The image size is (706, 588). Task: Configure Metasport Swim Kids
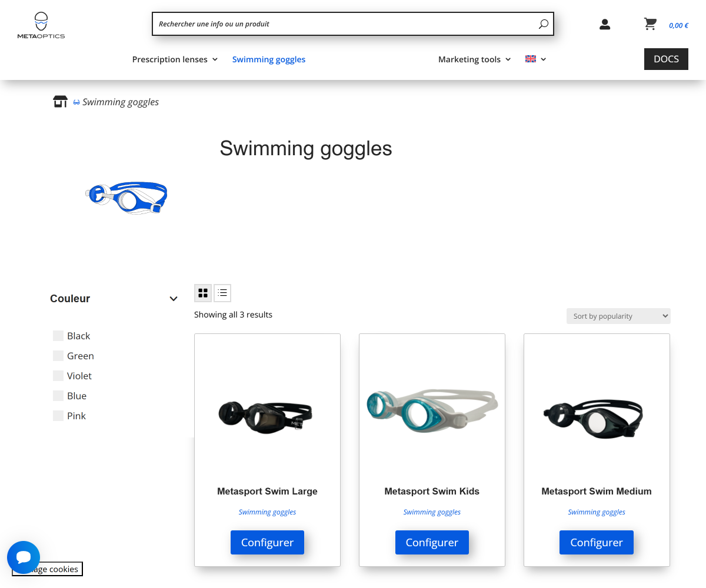pos(432,542)
